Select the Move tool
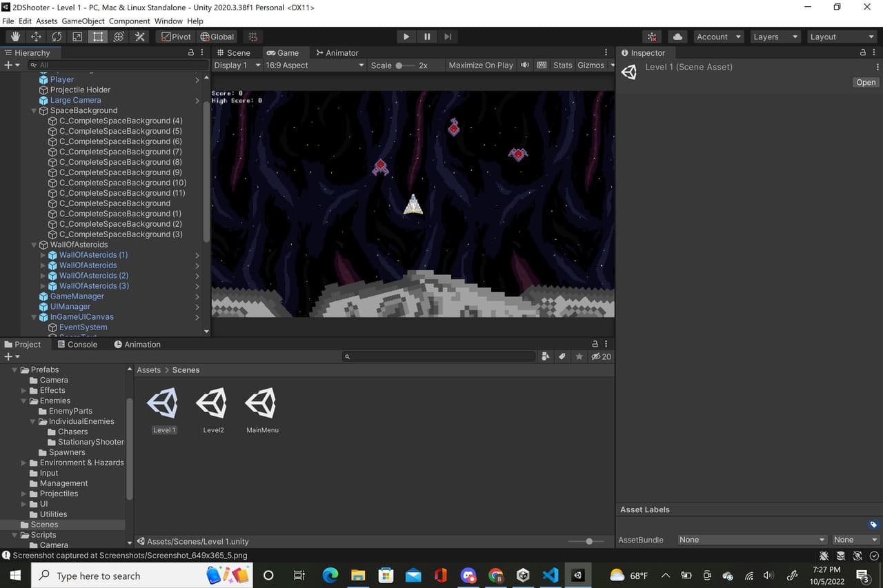Viewport: 883px width, 588px height. pyautogui.click(x=36, y=37)
